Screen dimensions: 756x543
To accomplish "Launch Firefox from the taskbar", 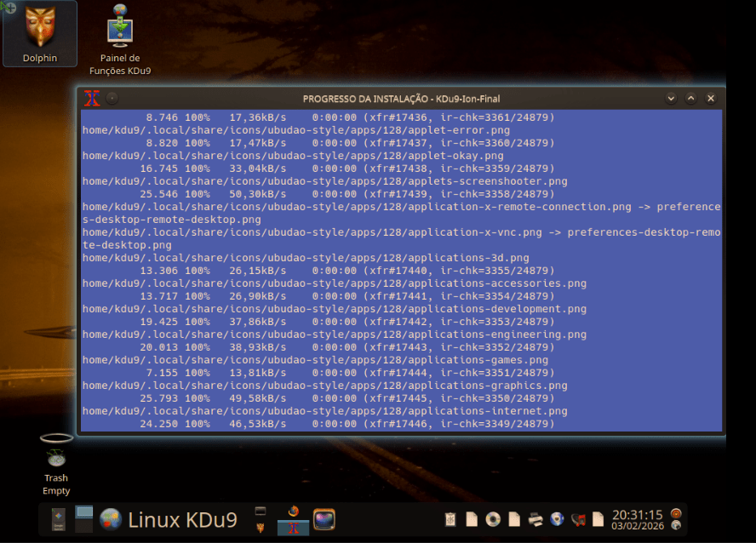I will pos(294,512).
